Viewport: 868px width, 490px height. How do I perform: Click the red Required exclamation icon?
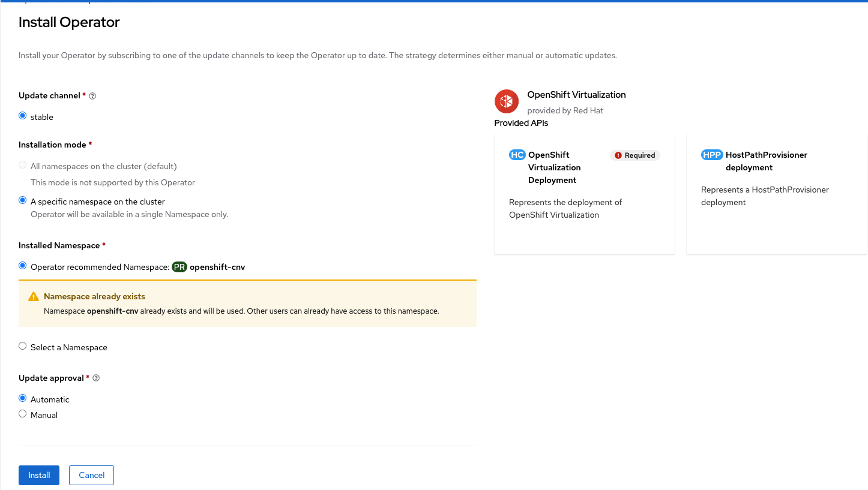(618, 155)
